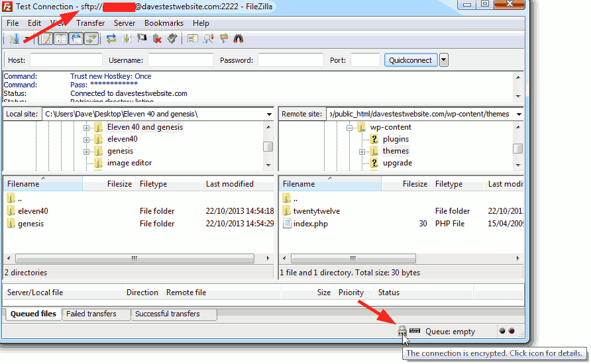Viewport: 591px width, 364px height.
Task: Open the Server menu
Action: (125, 23)
